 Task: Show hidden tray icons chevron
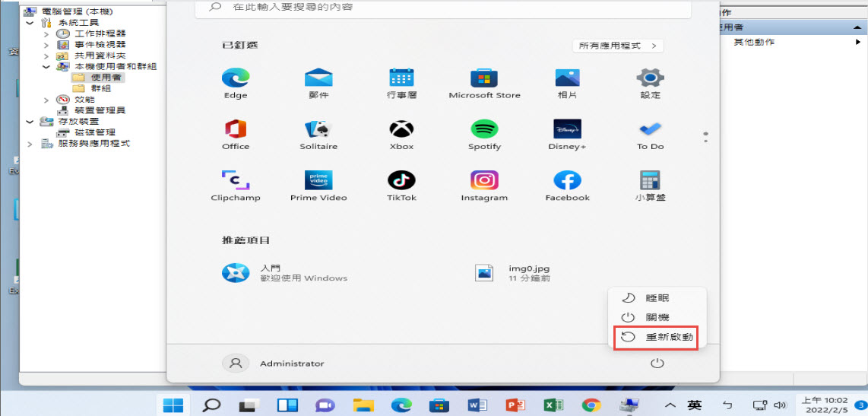(670, 405)
